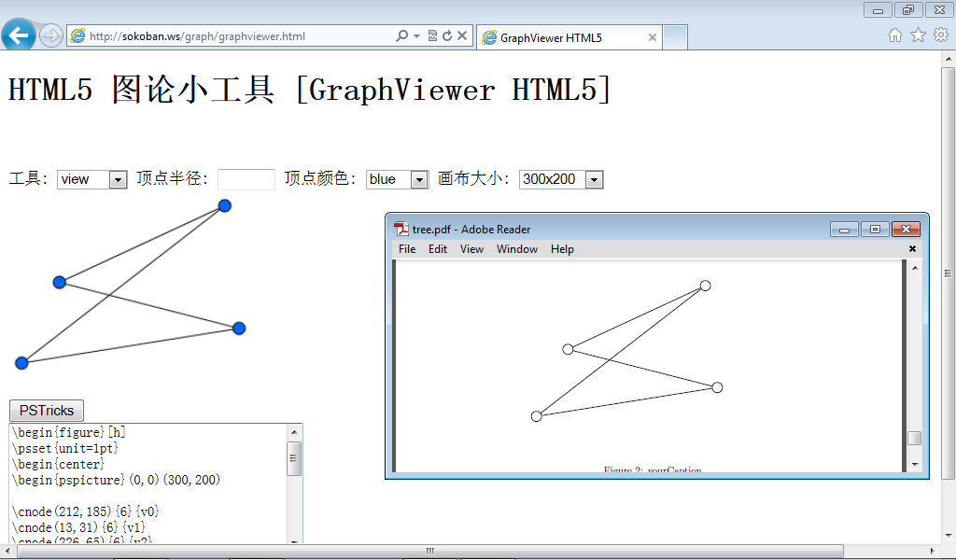956x560 pixels.
Task: Click the browser forward arrow button
Action: [51, 36]
